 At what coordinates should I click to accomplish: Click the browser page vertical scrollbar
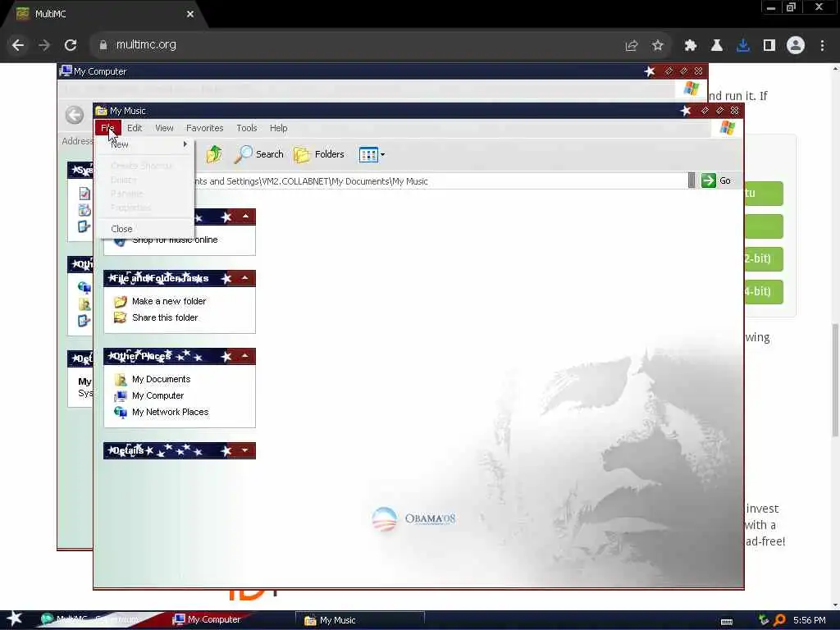pos(835,381)
